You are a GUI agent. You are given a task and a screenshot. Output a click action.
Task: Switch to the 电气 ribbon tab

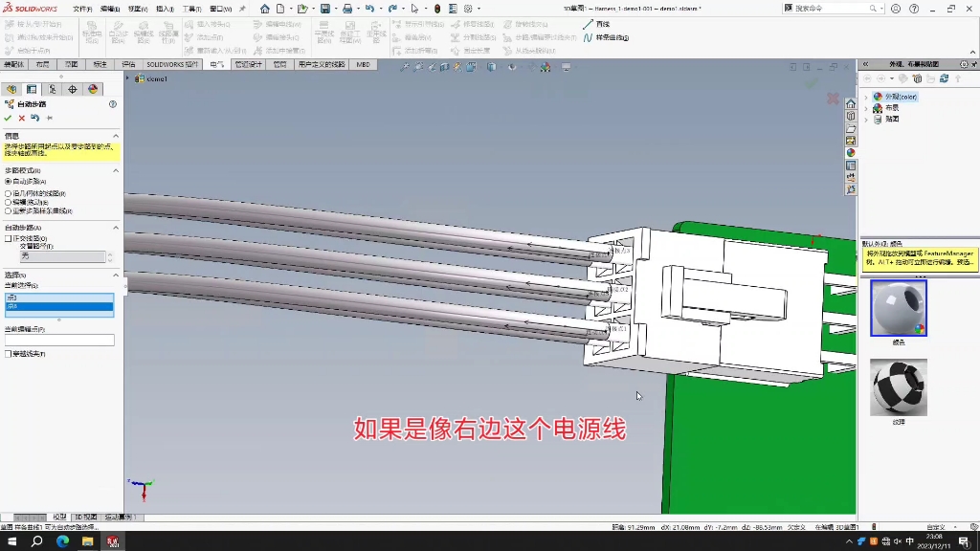tap(216, 64)
